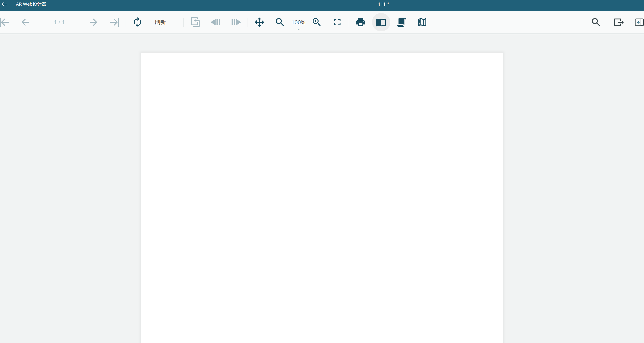The width and height of the screenshot is (644, 343).
Task: Go to the first page
Action: 5,22
